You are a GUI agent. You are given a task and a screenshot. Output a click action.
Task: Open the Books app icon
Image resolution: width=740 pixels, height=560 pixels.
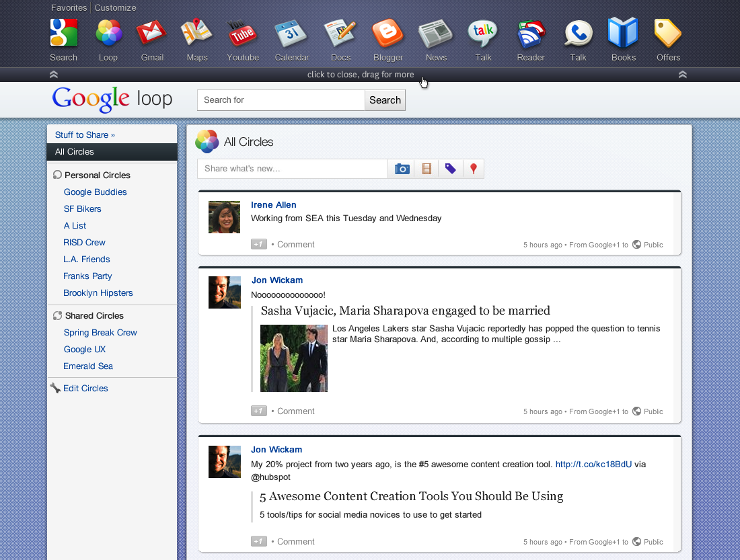(x=623, y=32)
